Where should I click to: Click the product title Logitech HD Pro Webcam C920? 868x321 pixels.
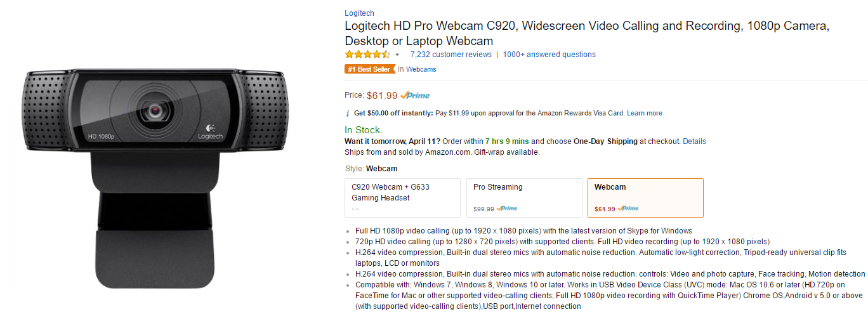pyautogui.click(x=587, y=34)
